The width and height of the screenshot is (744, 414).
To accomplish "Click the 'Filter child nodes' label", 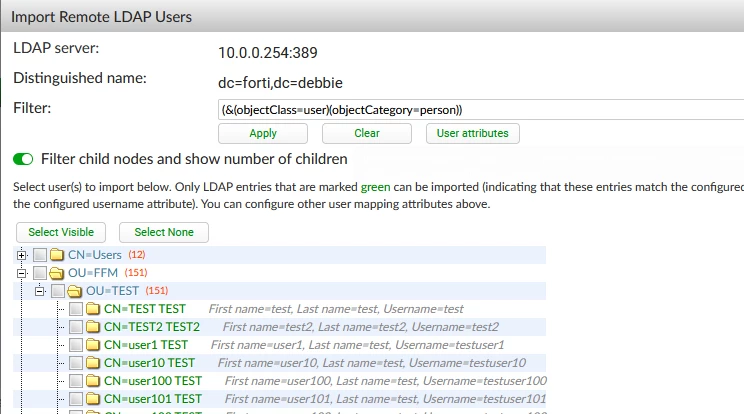I will tap(194, 159).
